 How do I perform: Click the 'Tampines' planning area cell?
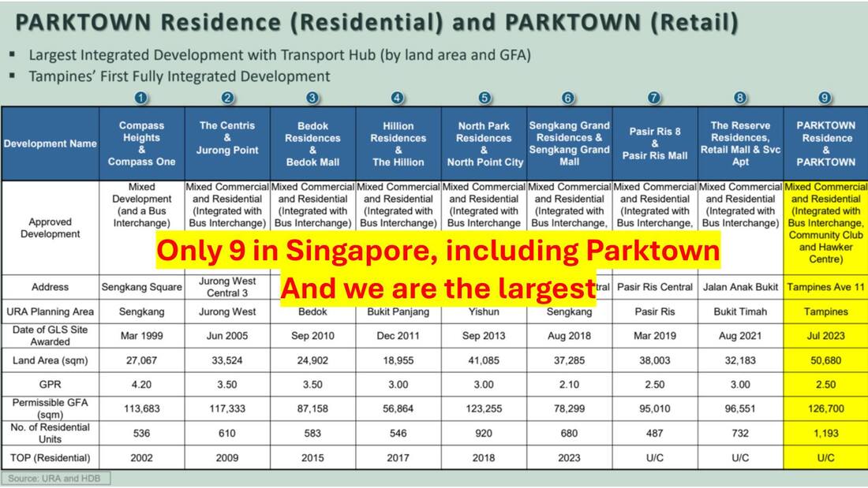click(x=826, y=311)
